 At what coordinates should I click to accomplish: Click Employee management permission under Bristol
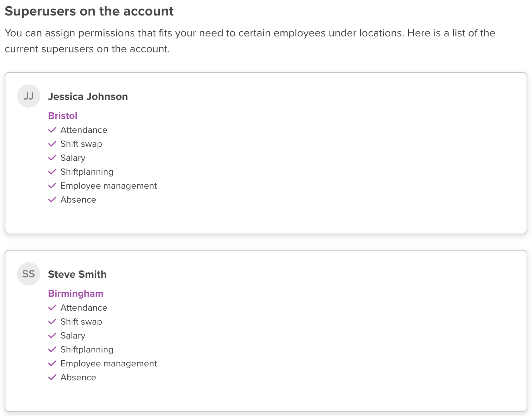click(x=108, y=186)
